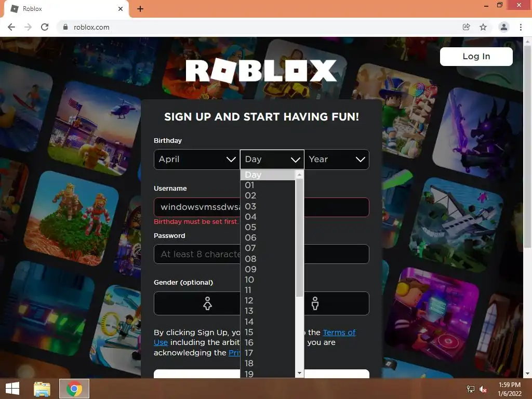
Task: Click page scrollbar up arrow
Action: [527, 41]
